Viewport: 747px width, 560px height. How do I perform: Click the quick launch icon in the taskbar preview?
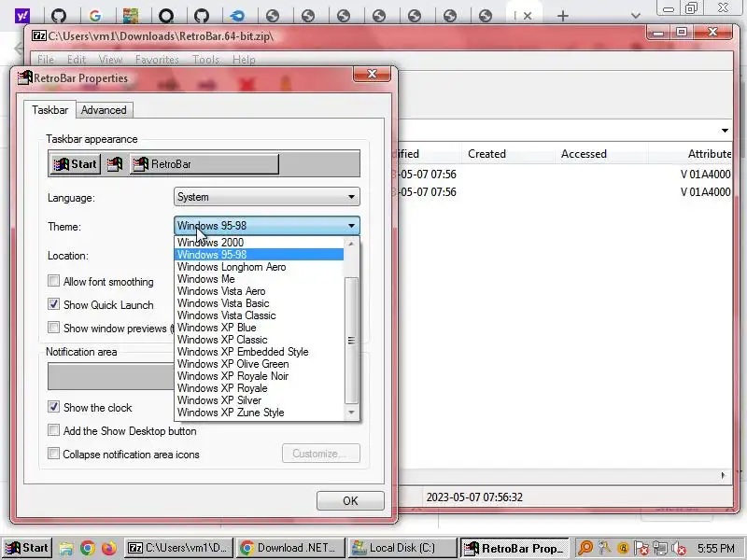(115, 164)
